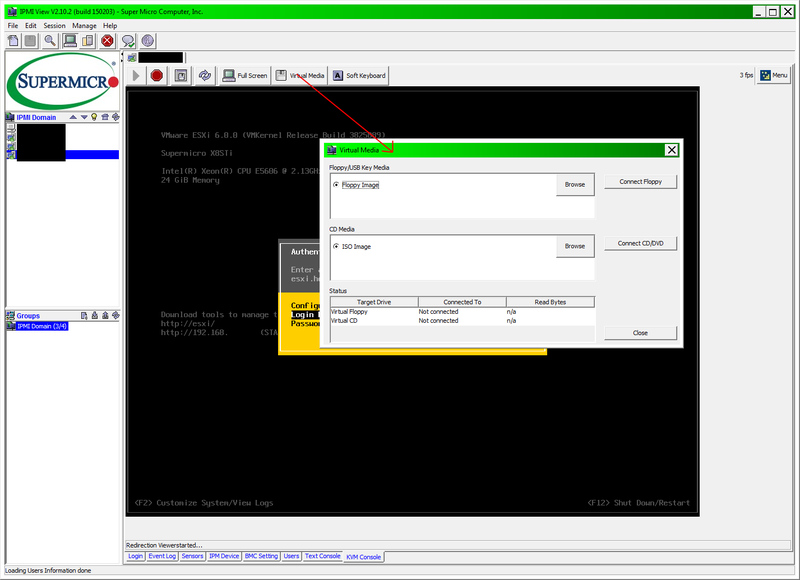Open the Session menu
The width and height of the screenshot is (800, 580).
[54, 26]
